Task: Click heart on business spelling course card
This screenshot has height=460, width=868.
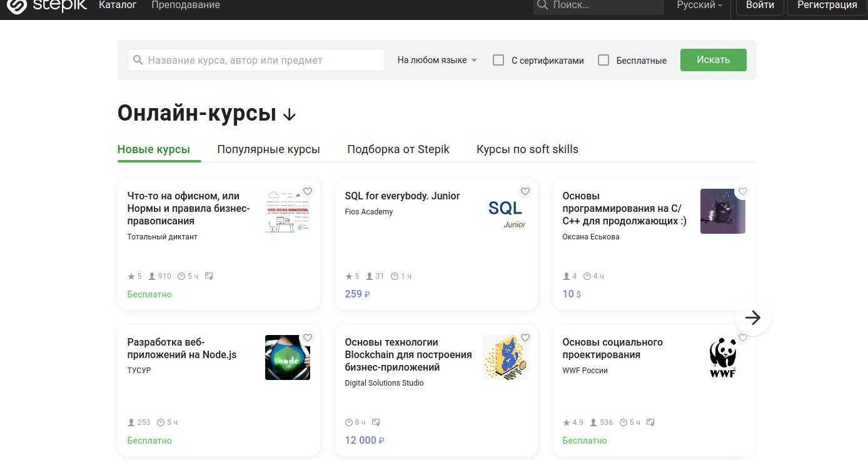Action: [x=308, y=192]
